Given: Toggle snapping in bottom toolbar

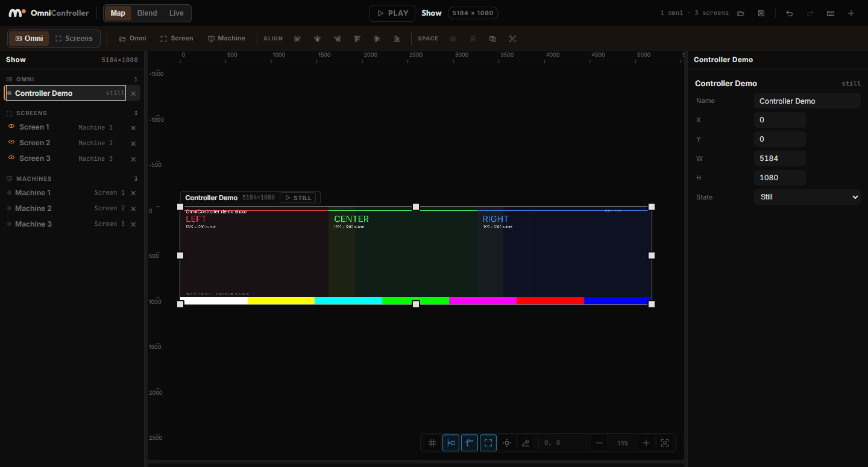Looking at the screenshot, I should (x=451, y=443).
